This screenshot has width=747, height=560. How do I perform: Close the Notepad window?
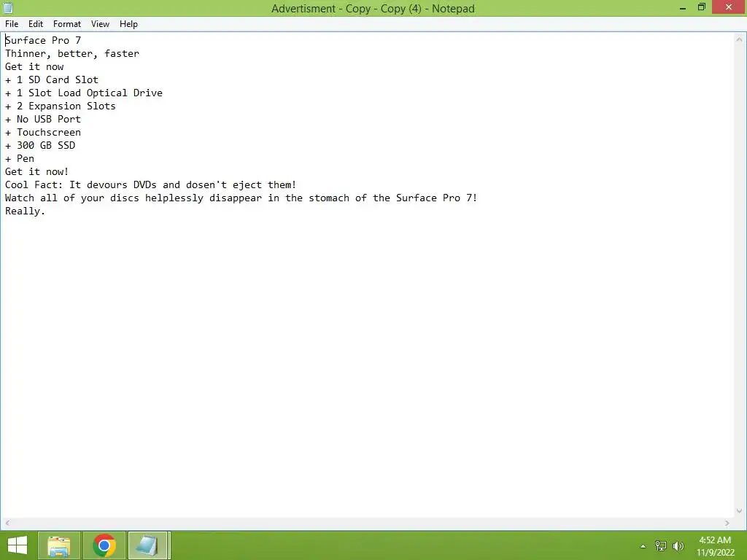[729, 7]
